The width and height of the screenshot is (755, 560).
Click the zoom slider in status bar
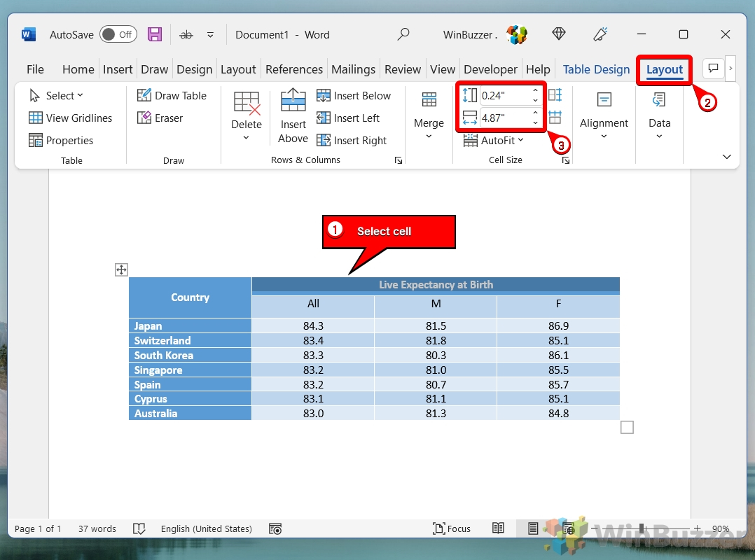tap(644, 528)
